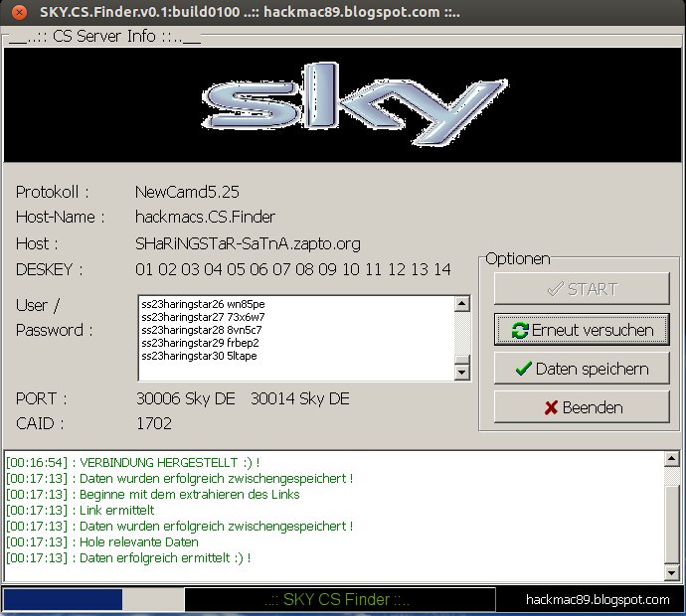
Task: Select row ss23haringstar27 73x6w7
Action: tap(203, 317)
